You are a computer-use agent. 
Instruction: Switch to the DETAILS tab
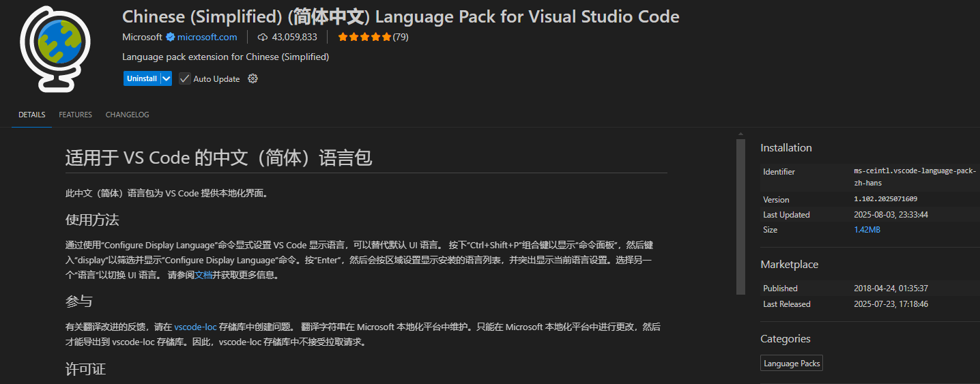click(32, 115)
